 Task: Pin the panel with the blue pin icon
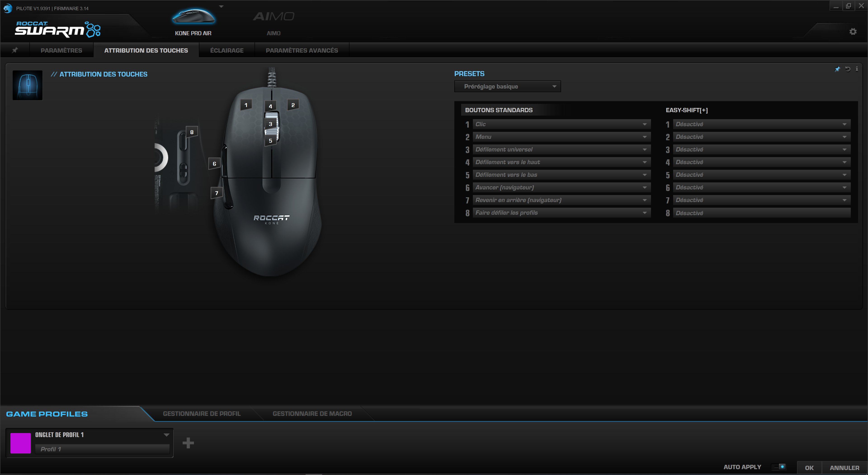(x=837, y=69)
